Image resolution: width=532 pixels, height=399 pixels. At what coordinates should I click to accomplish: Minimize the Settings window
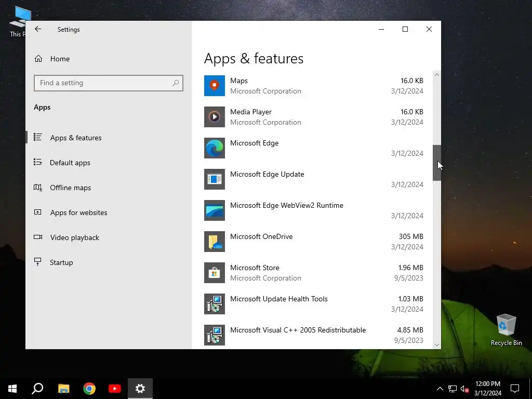tap(381, 29)
